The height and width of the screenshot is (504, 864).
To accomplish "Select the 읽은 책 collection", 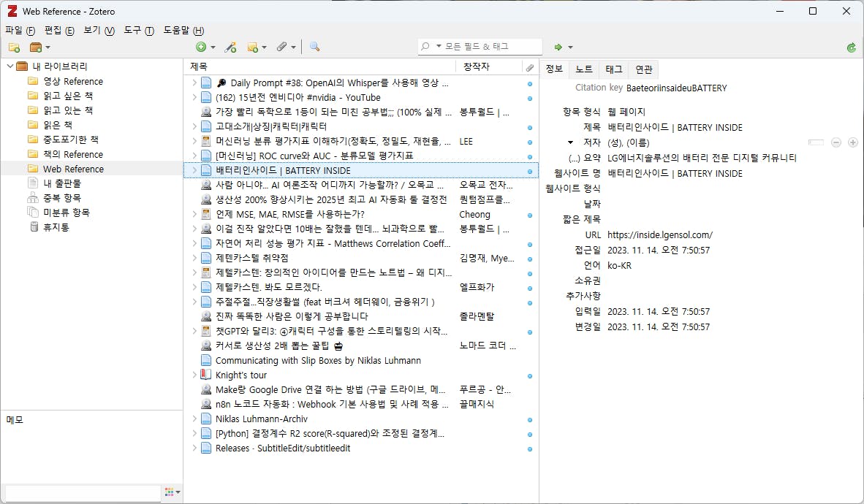I will 57,125.
